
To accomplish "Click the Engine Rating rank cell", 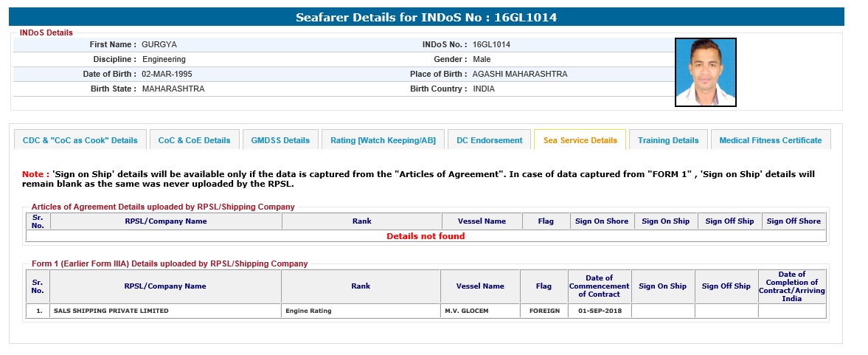I will pos(308,311).
